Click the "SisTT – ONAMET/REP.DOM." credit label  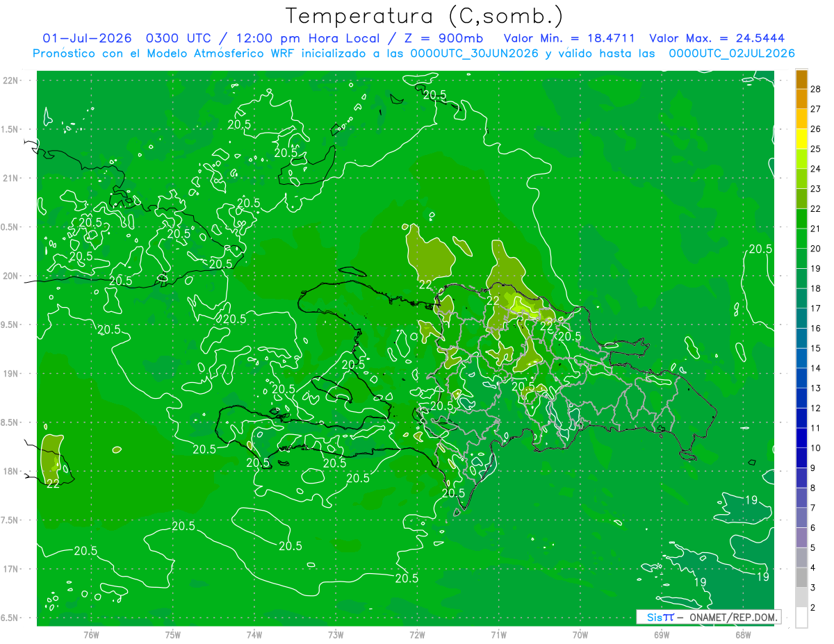click(708, 617)
